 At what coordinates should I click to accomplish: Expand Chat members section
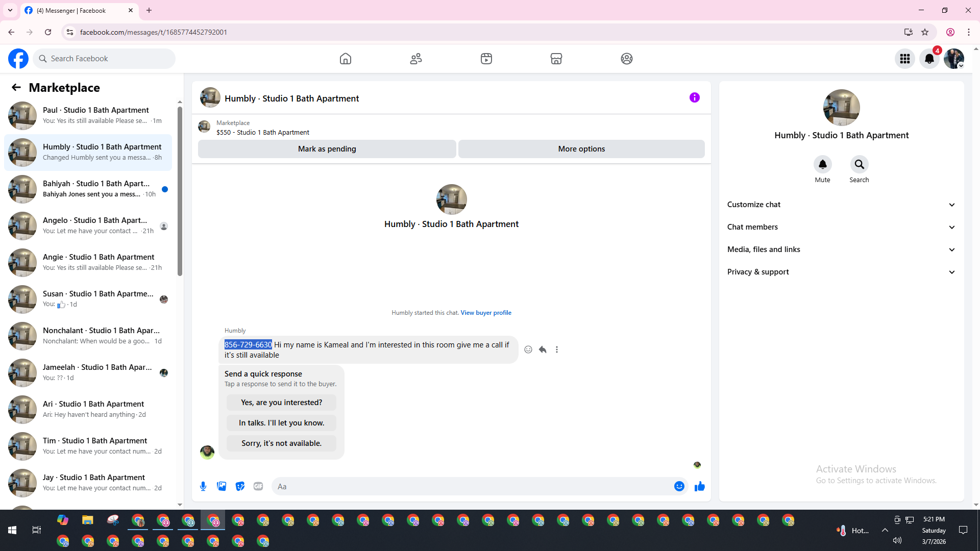click(842, 227)
